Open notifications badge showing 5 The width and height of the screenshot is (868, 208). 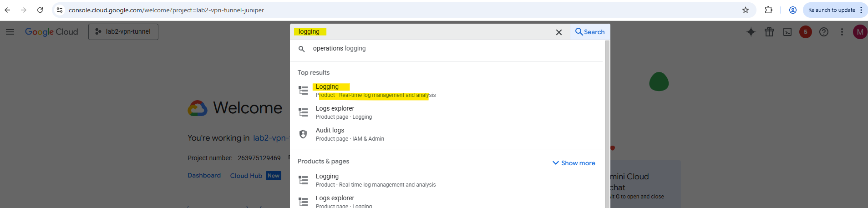coord(806,32)
